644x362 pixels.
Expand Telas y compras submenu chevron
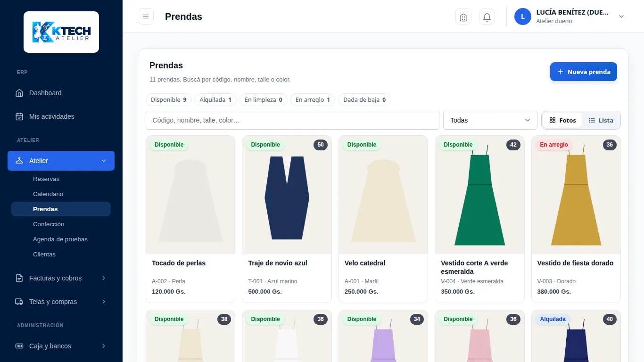(104, 302)
